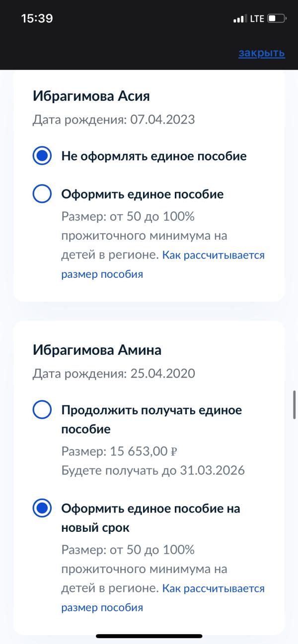Tap the Размер: 15 653,00 ₽ amount
Image resolution: width=298 pixels, height=644 pixels.
coord(120,451)
